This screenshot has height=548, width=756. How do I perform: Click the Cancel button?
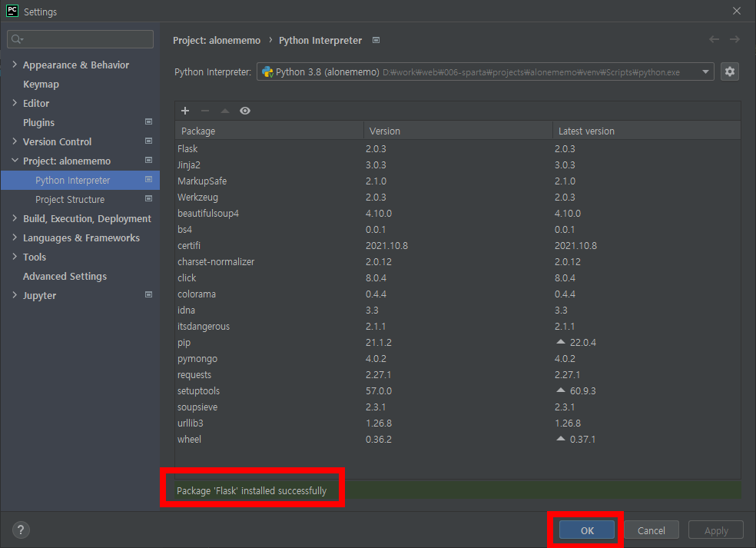652,530
